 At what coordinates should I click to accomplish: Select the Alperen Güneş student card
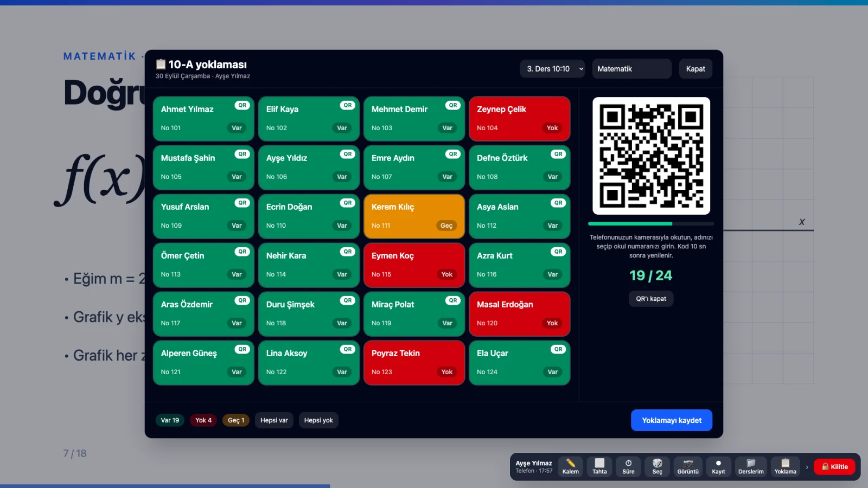(203, 363)
